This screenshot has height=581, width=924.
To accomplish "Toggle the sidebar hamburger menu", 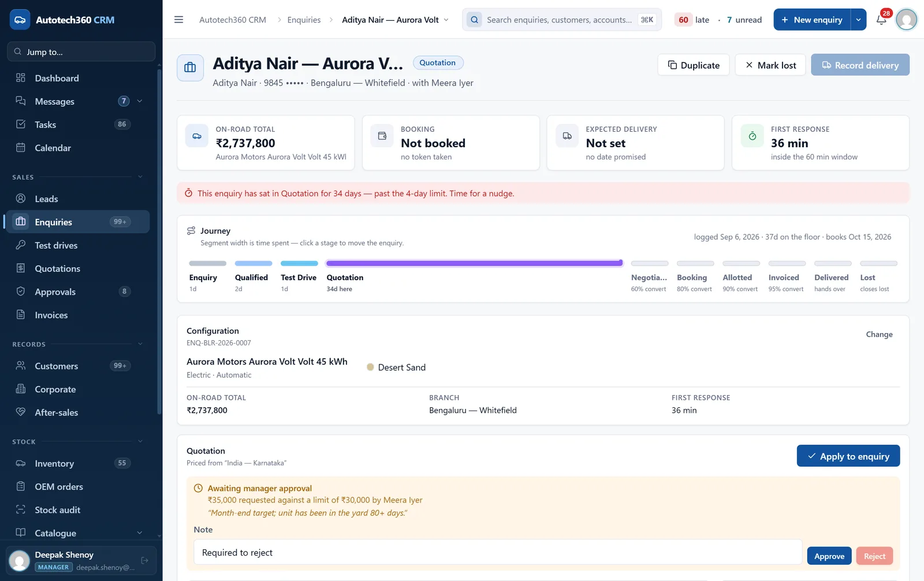I will pyautogui.click(x=178, y=20).
